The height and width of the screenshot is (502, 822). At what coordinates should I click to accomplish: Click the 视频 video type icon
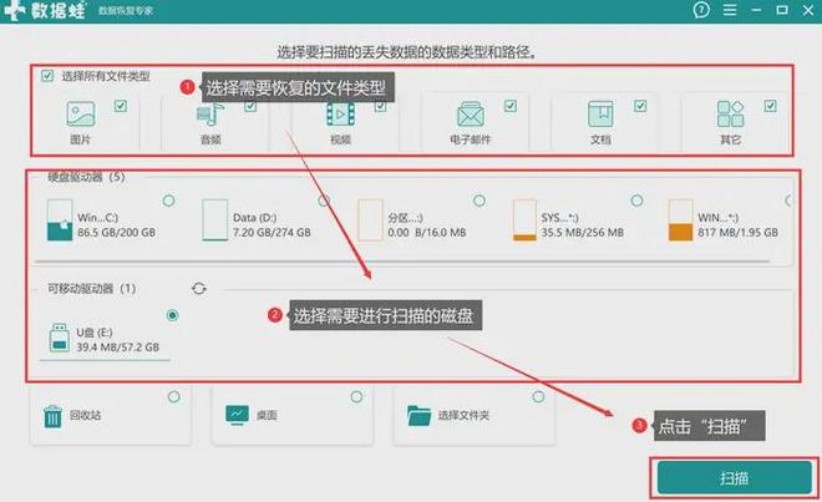(340, 114)
